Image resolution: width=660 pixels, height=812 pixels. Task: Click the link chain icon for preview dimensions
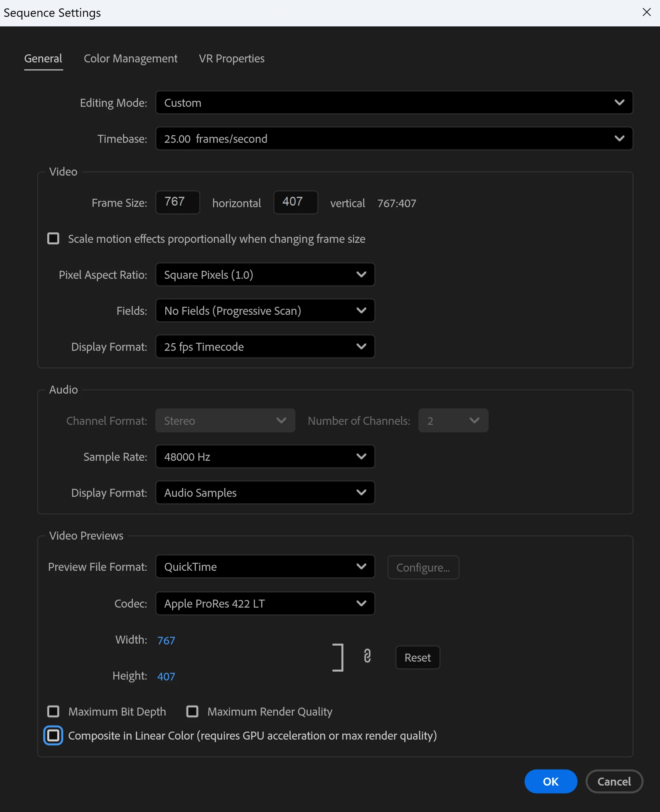[367, 657]
